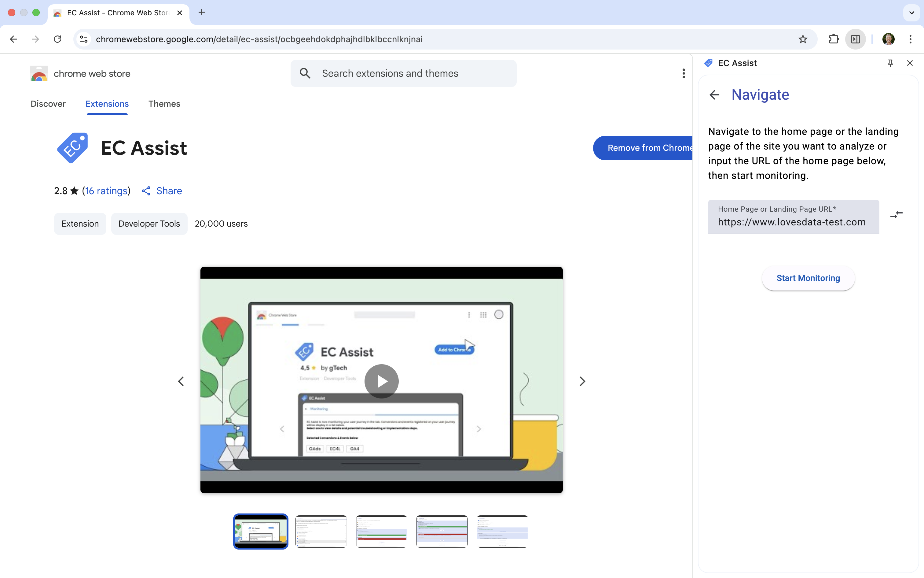Click the arrows icon beside the URL field

point(896,214)
